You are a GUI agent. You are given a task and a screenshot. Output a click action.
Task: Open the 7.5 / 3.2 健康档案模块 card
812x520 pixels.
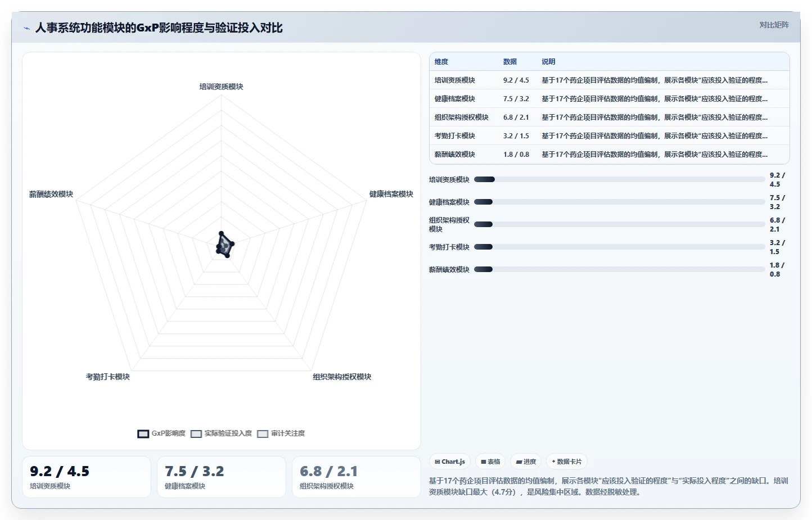click(222, 477)
